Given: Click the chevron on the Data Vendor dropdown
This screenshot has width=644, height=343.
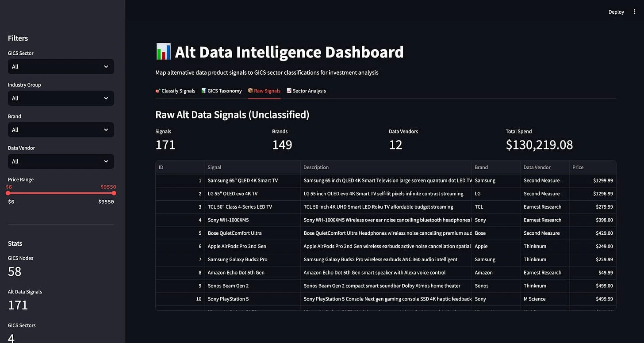Looking at the screenshot, I should (x=106, y=161).
